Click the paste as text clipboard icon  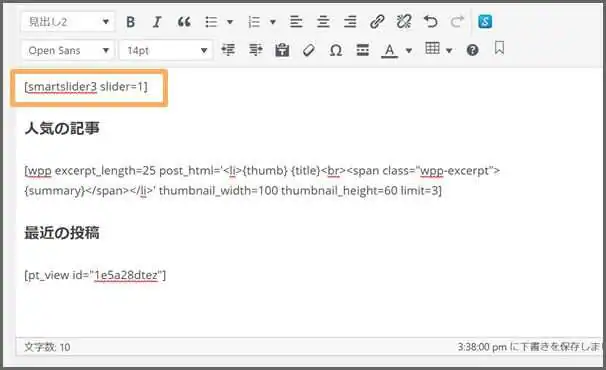282,50
